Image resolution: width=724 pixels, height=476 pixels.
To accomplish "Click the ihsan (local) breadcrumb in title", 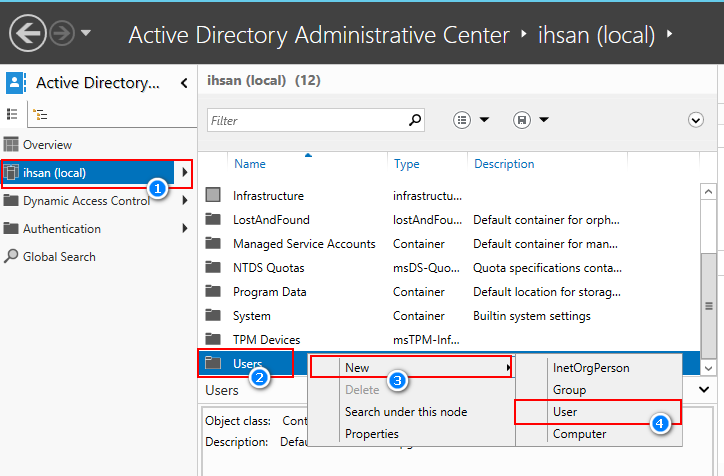I will [596, 35].
